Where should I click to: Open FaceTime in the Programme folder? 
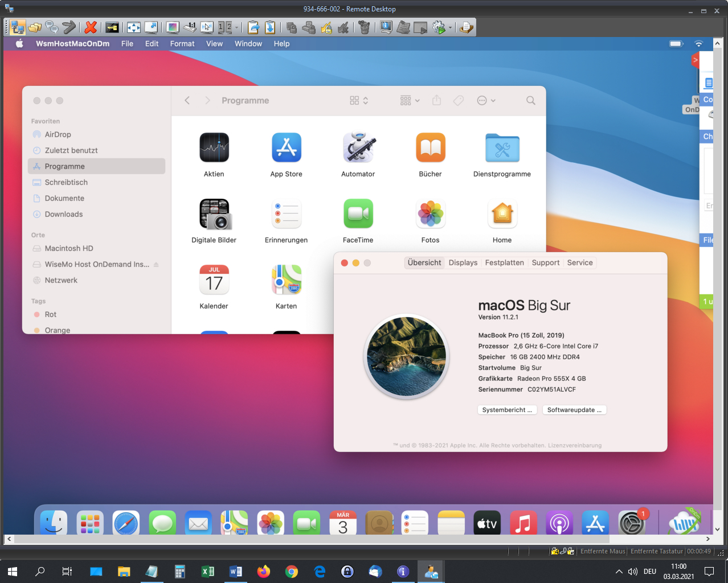coord(358,214)
